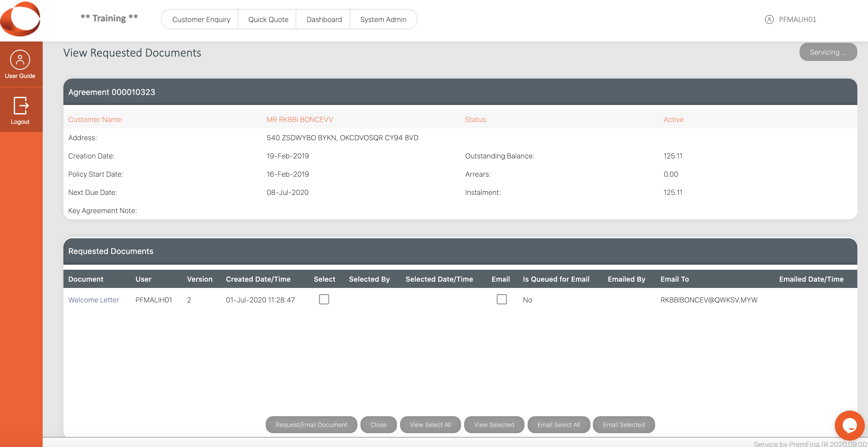Viewport: 868px width, 447px height.
Task: Open the Welcome Letter document link
Action: tap(94, 300)
